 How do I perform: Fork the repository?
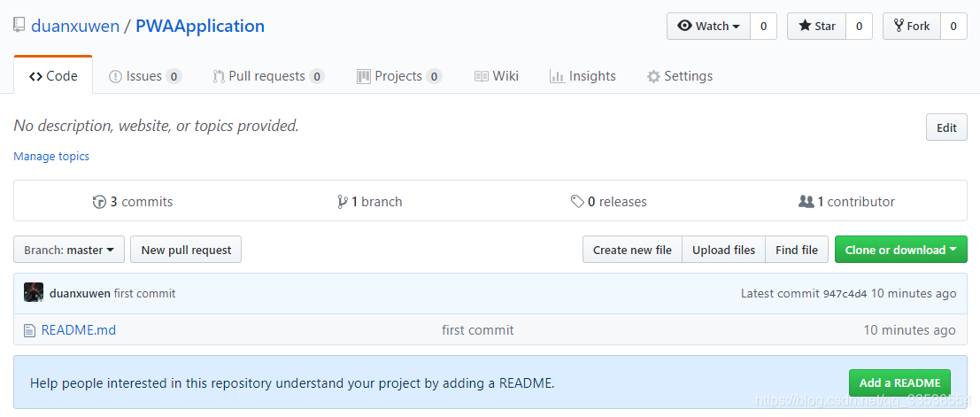(911, 27)
